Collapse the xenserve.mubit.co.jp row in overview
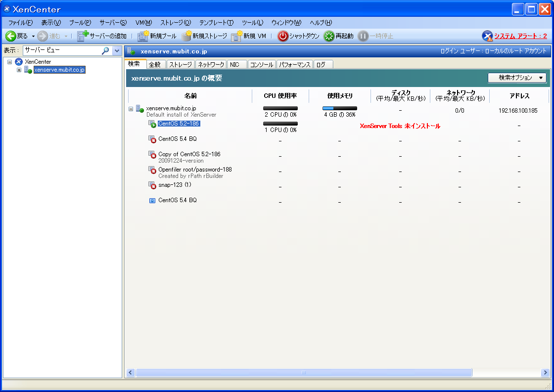Screen dimensions: 554x392 pyautogui.click(x=131, y=109)
